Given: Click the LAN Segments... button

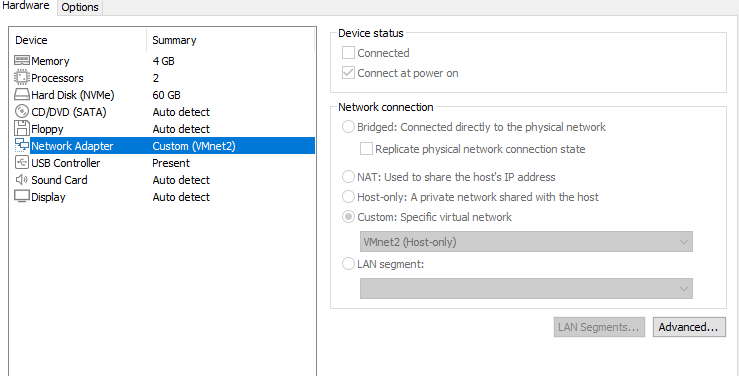Looking at the screenshot, I should coord(599,327).
